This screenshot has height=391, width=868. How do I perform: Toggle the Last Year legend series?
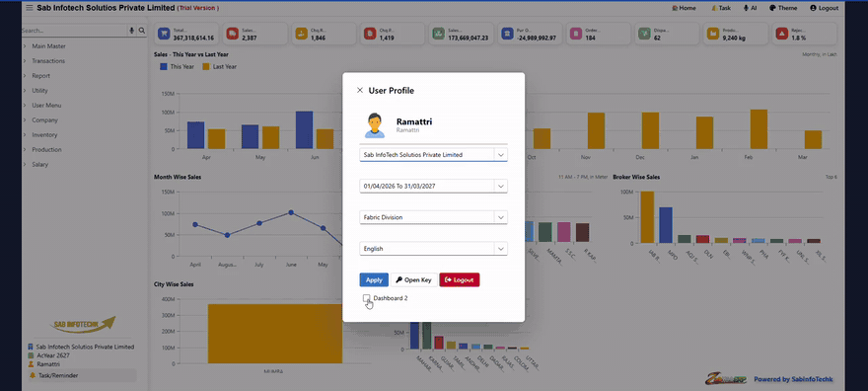click(x=219, y=66)
